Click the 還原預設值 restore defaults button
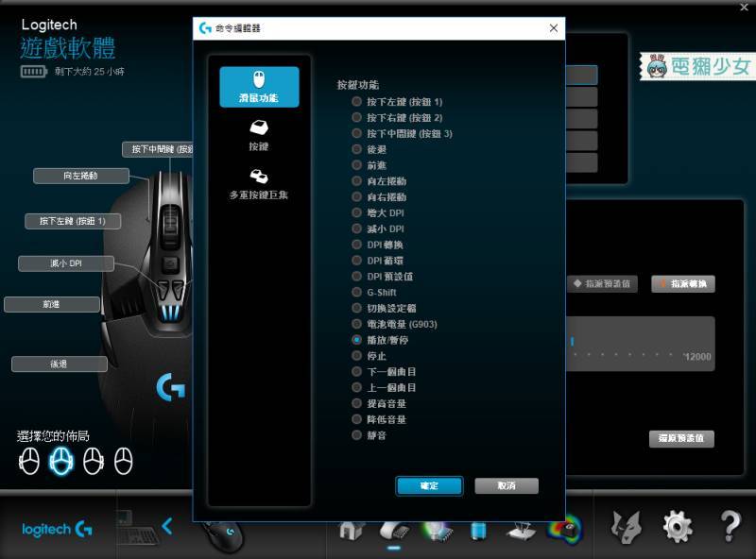The width and height of the screenshot is (756, 559). [681, 438]
